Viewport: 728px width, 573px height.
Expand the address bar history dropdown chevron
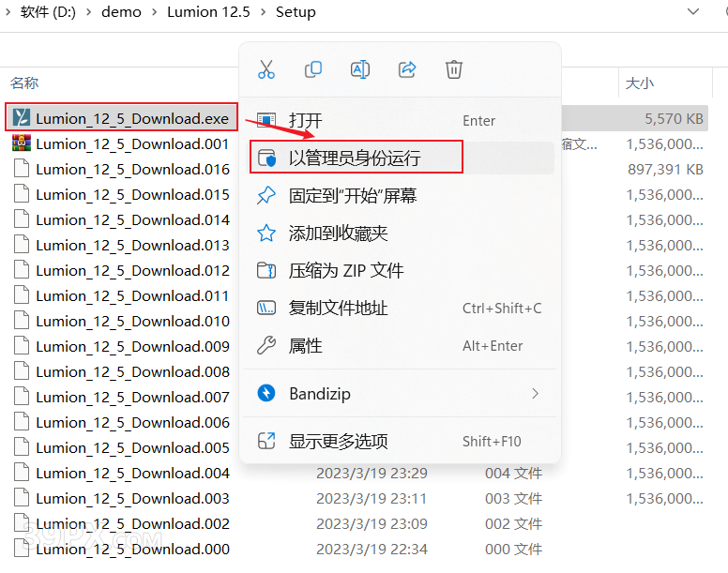[x=692, y=11]
